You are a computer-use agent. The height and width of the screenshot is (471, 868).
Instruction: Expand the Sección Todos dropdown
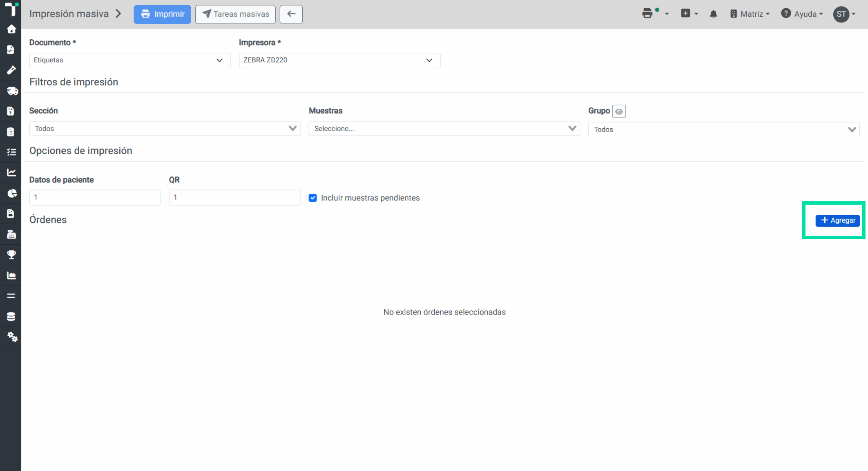[x=165, y=129]
